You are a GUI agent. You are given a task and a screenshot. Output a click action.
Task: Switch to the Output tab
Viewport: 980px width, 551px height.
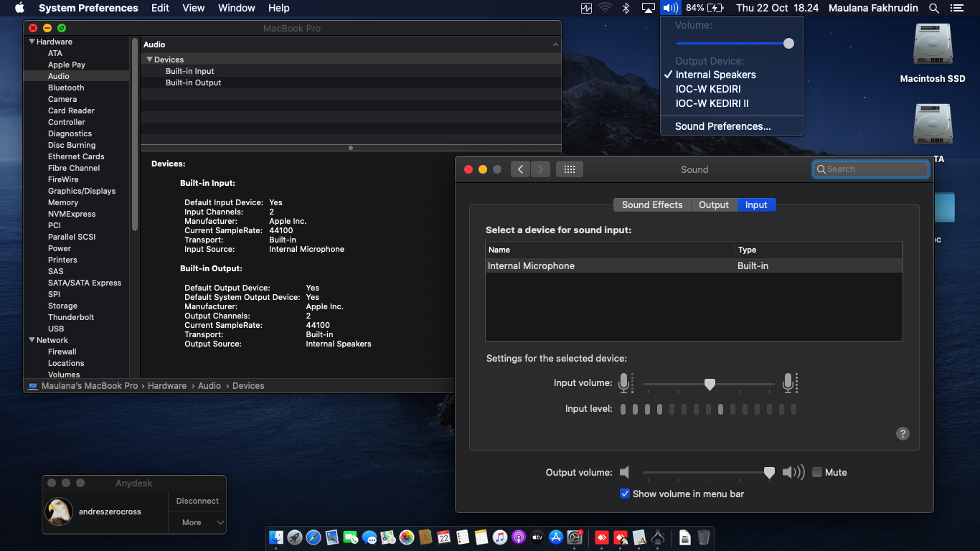(x=713, y=204)
